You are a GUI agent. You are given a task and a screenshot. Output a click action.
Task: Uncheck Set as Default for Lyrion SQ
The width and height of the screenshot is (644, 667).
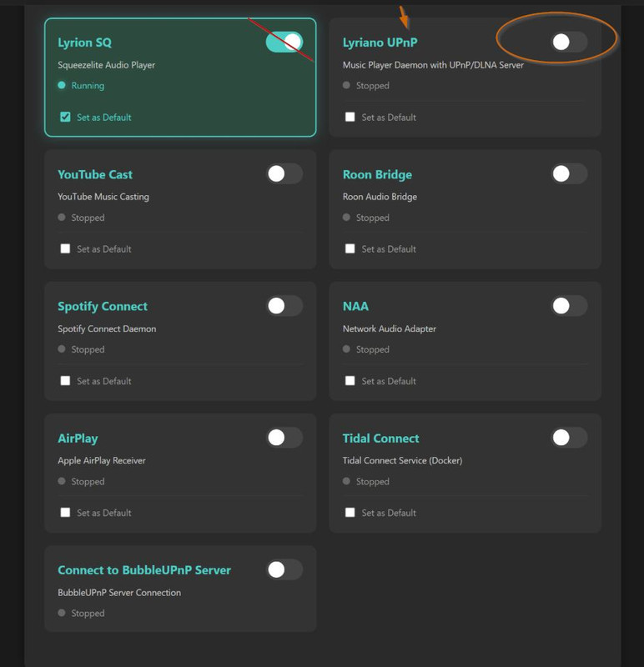coord(65,117)
